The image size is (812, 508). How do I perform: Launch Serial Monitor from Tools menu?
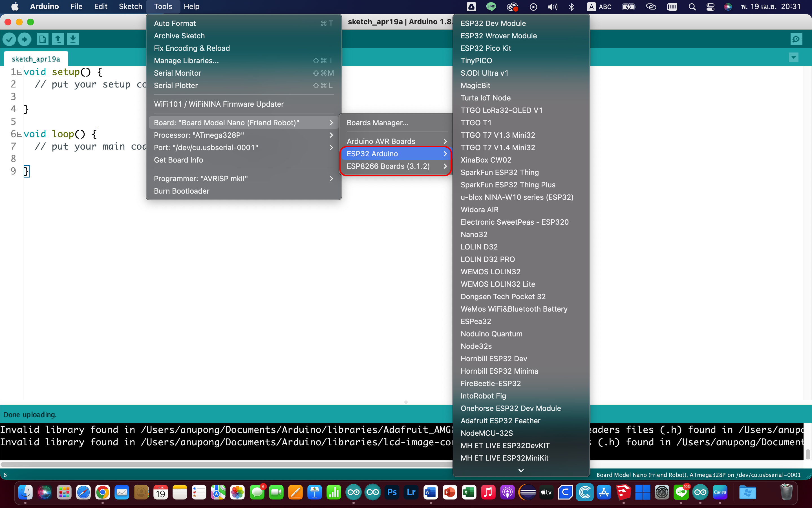tap(244, 73)
